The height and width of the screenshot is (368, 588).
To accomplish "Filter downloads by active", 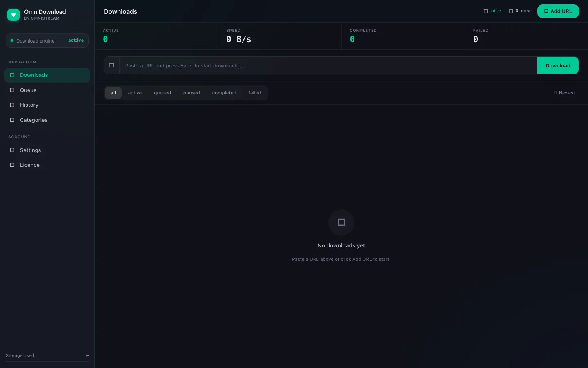I will (x=135, y=93).
